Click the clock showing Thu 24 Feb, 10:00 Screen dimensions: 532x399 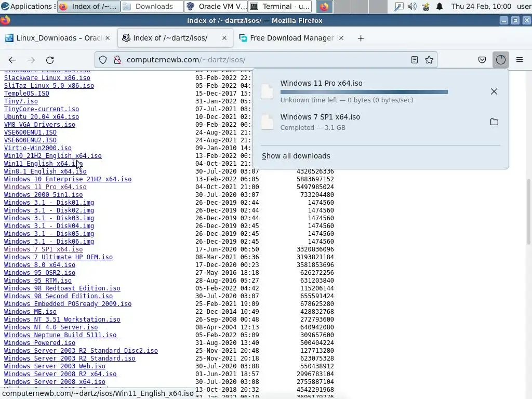click(x=481, y=6)
